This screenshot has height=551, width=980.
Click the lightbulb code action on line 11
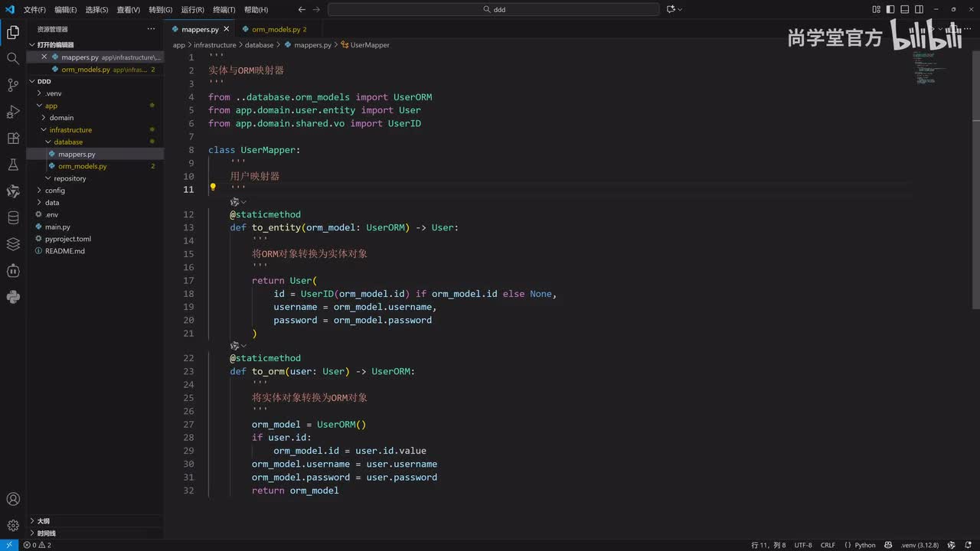coord(213,187)
